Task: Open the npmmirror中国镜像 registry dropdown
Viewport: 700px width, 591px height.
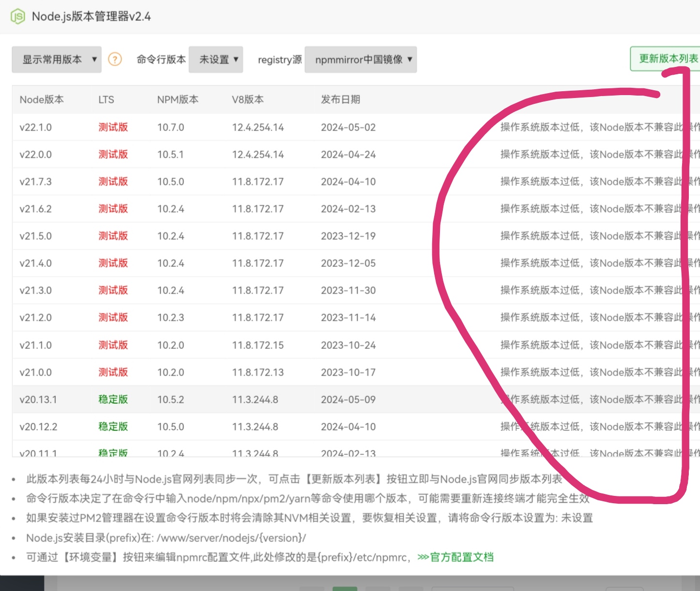Action: click(361, 59)
